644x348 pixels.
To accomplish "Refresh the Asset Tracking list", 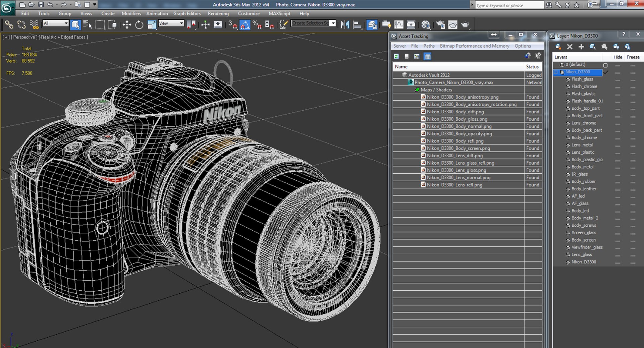I will coord(396,56).
